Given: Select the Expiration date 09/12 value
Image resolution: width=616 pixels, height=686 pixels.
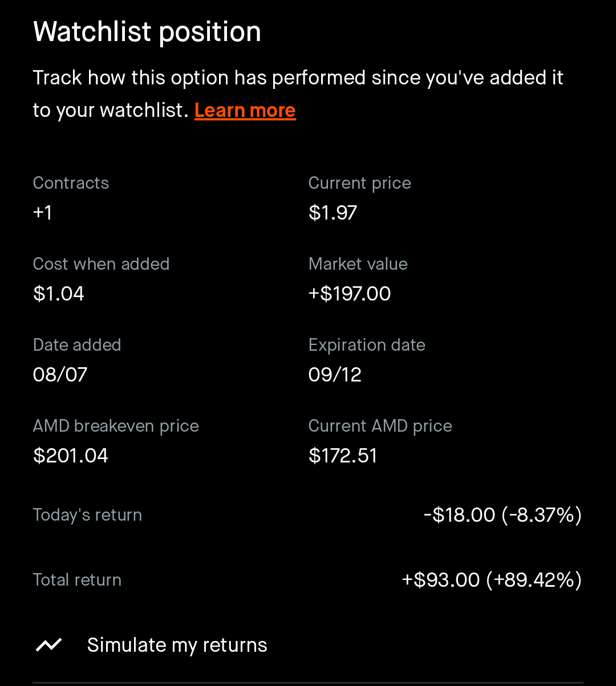Looking at the screenshot, I should coord(335,375).
